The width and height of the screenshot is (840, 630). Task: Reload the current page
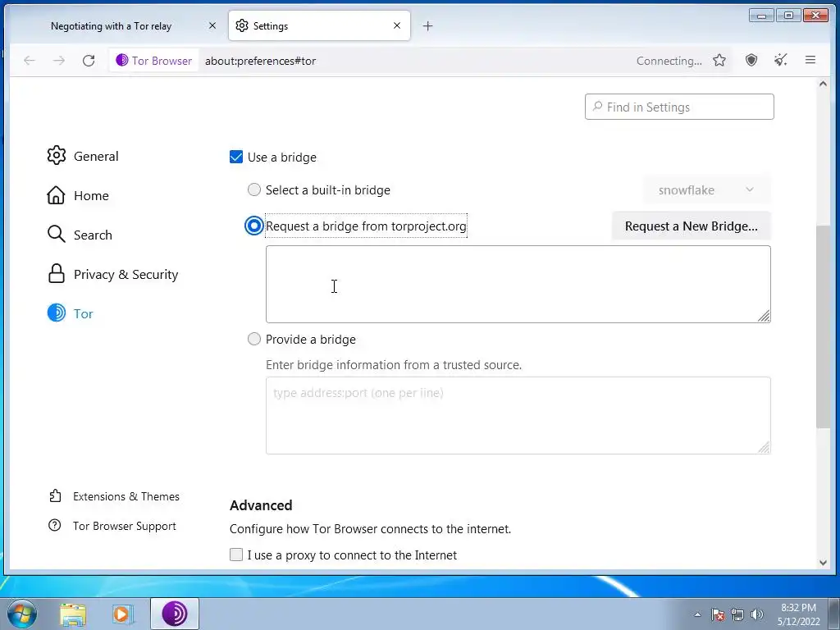tap(89, 61)
